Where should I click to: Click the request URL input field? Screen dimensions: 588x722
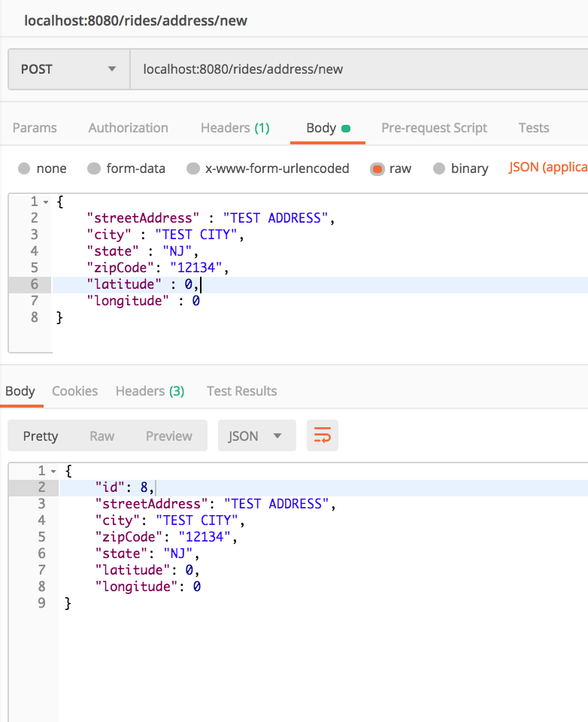[359, 69]
